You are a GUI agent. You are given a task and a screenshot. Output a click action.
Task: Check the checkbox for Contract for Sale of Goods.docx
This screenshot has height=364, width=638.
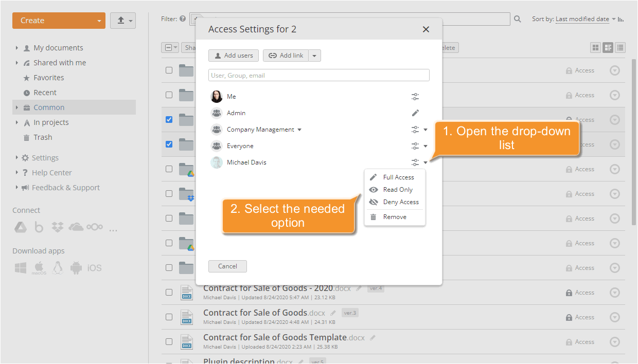(x=169, y=317)
